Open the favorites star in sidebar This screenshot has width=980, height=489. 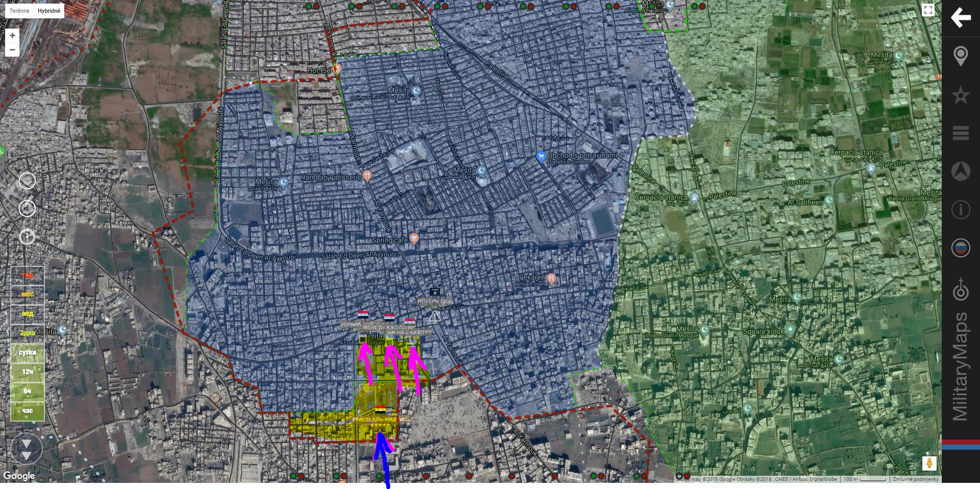pyautogui.click(x=961, y=95)
